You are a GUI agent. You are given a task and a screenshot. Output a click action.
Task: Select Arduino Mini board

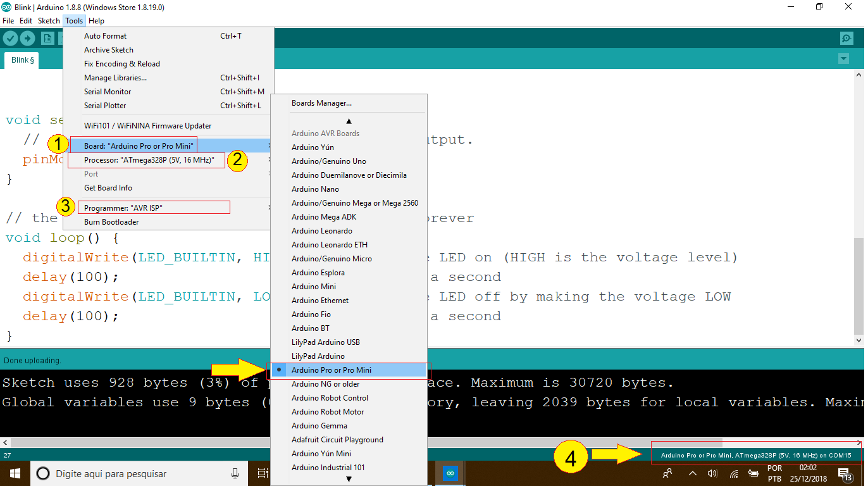point(349,287)
